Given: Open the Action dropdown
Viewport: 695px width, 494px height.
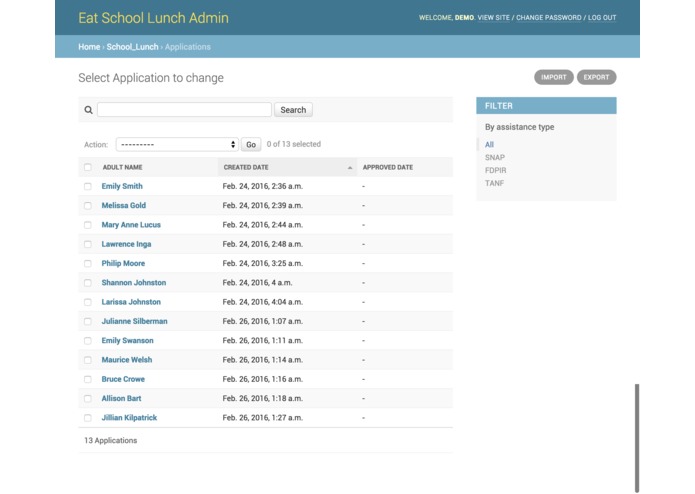Looking at the screenshot, I should 177,144.
